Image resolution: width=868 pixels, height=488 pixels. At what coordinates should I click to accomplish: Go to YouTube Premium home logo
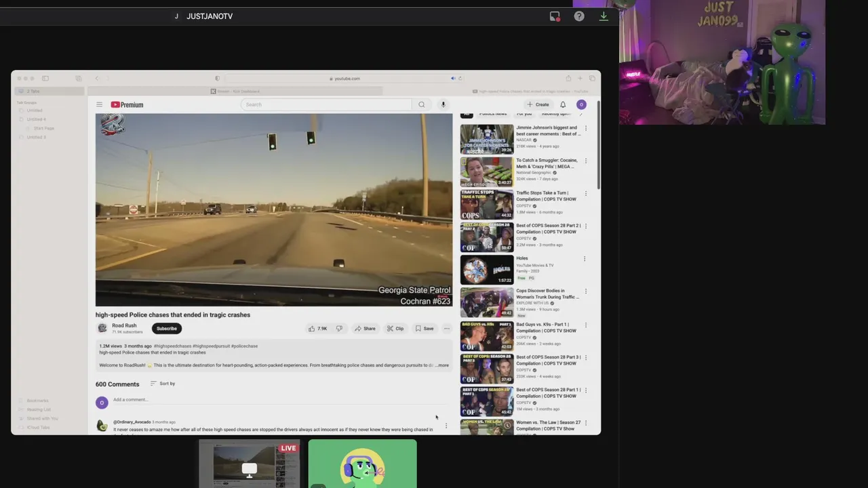point(127,104)
